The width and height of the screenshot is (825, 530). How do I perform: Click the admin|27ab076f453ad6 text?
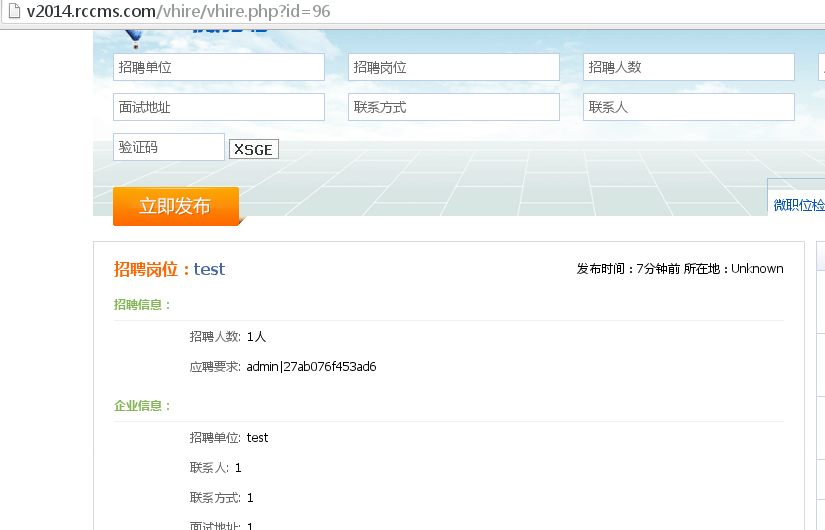click(311, 366)
